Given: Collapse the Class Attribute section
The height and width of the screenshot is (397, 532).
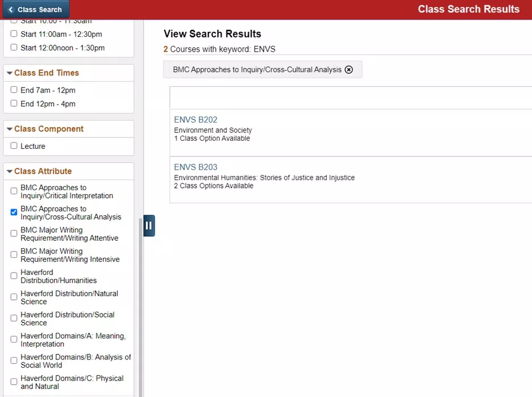Looking at the screenshot, I should [x=10, y=171].
